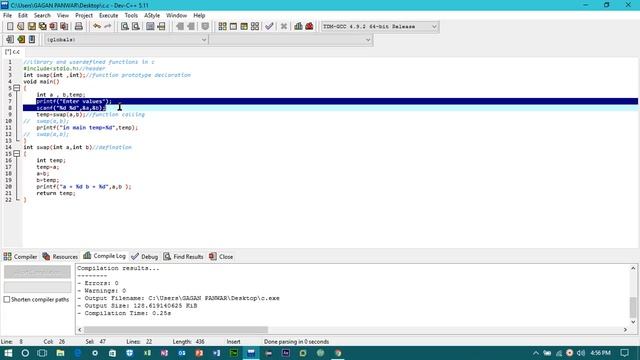The width and height of the screenshot is (640, 360).
Task: Delete profiling information via red icon
Action: (x=309, y=27)
